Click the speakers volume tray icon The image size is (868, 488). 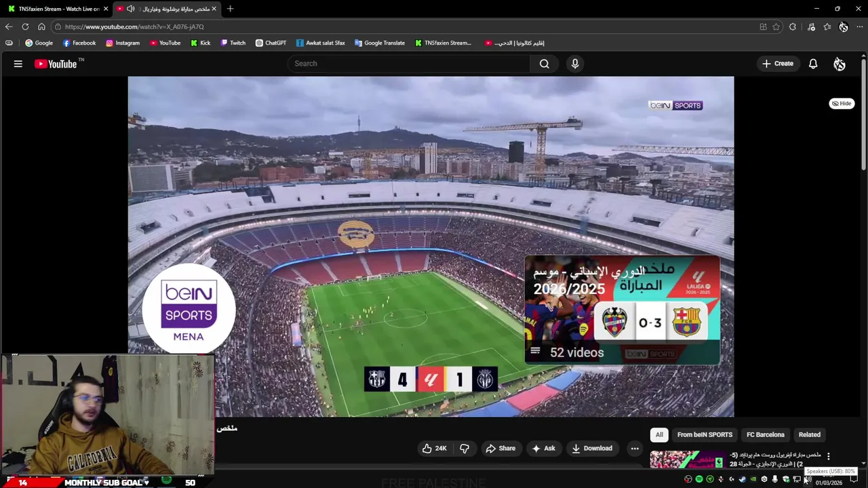[x=807, y=479]
